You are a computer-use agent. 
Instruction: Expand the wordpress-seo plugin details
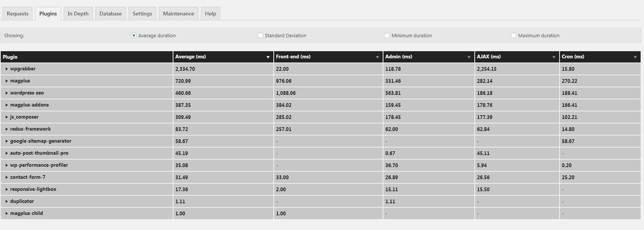(x=7, y=93)
